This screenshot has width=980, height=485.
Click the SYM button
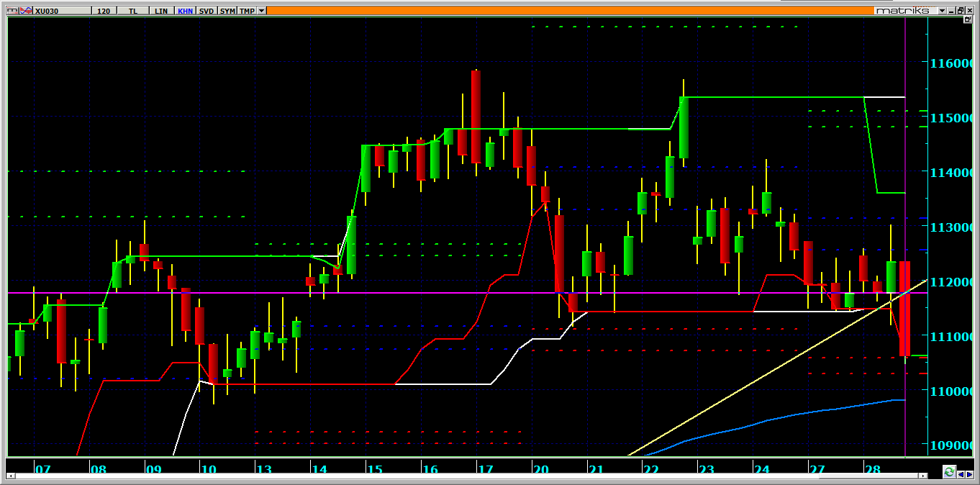click(x=227, y=11)
